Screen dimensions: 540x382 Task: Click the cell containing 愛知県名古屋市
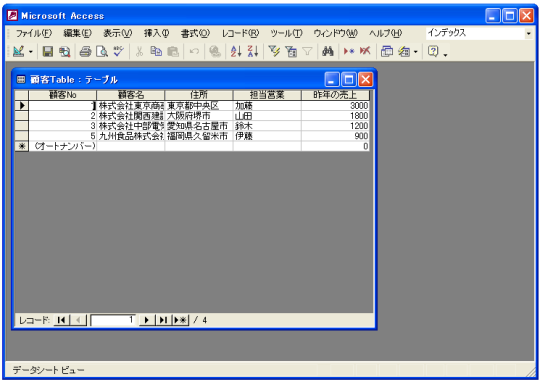pos(199,126)
